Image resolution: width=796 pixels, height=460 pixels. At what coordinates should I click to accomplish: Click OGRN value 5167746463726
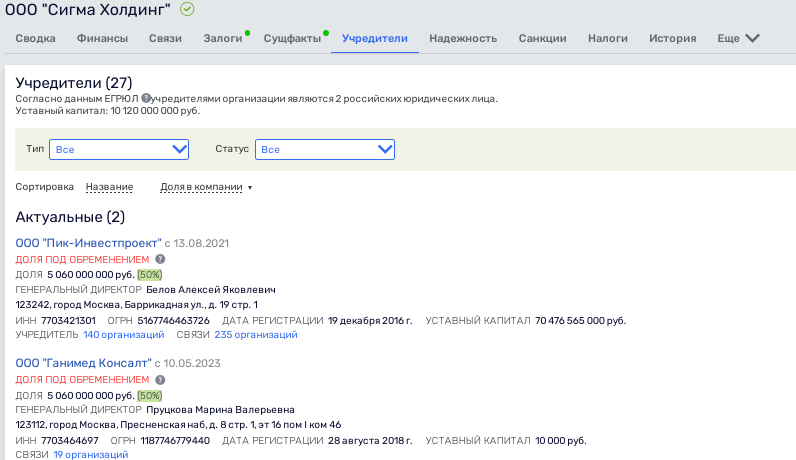coord(174,321)
